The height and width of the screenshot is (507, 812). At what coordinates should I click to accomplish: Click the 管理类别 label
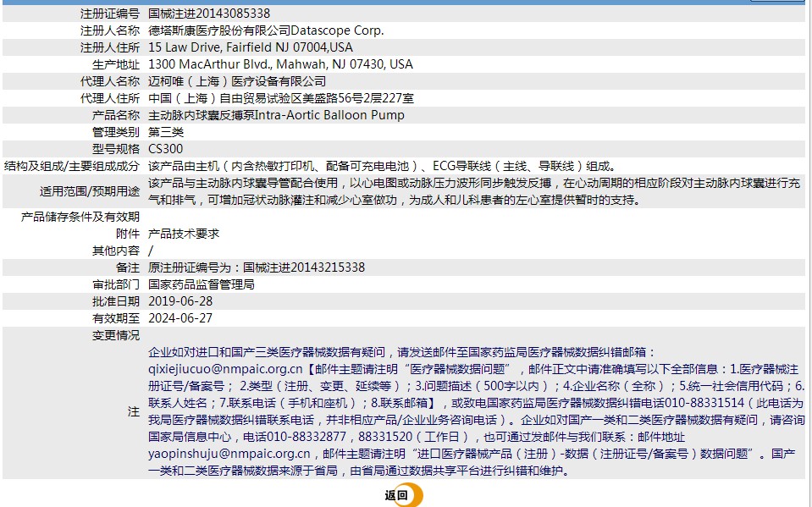pyautogui.click(x=116, y=132)
